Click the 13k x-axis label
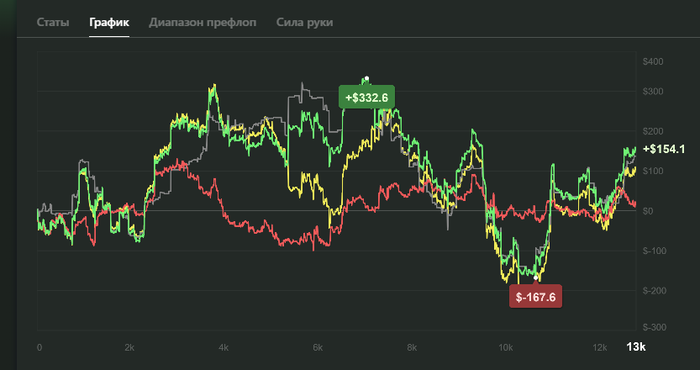Screen dimensions: 700x370 tap(636, 347)
